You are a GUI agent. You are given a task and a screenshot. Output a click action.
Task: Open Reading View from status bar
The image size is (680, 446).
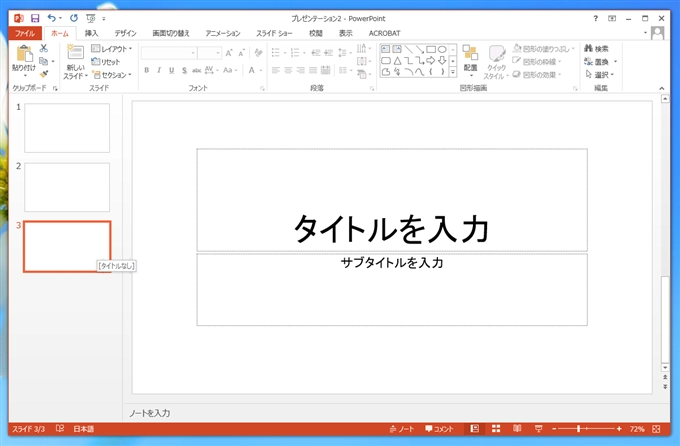tap(517, 428)
